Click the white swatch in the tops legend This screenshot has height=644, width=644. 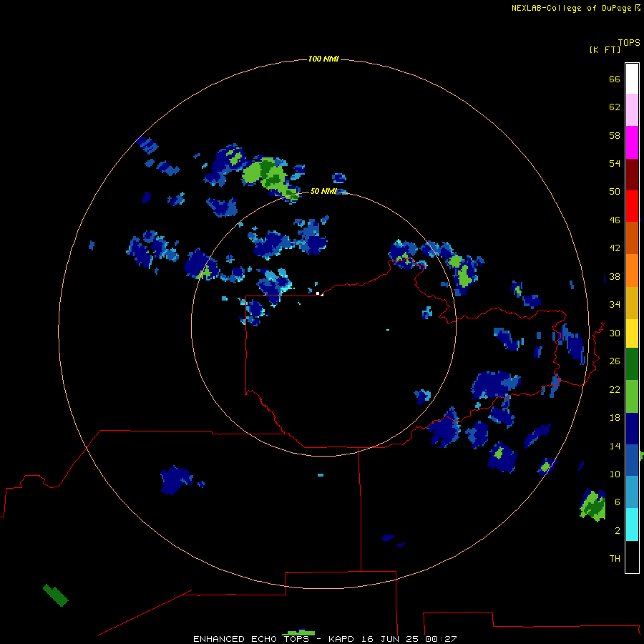[632, 79]
